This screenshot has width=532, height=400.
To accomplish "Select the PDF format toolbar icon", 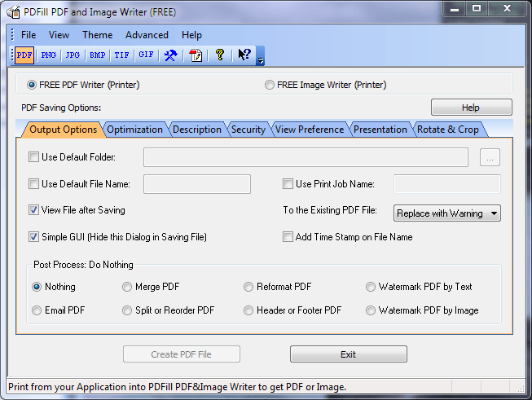I will tap(24, 55).
